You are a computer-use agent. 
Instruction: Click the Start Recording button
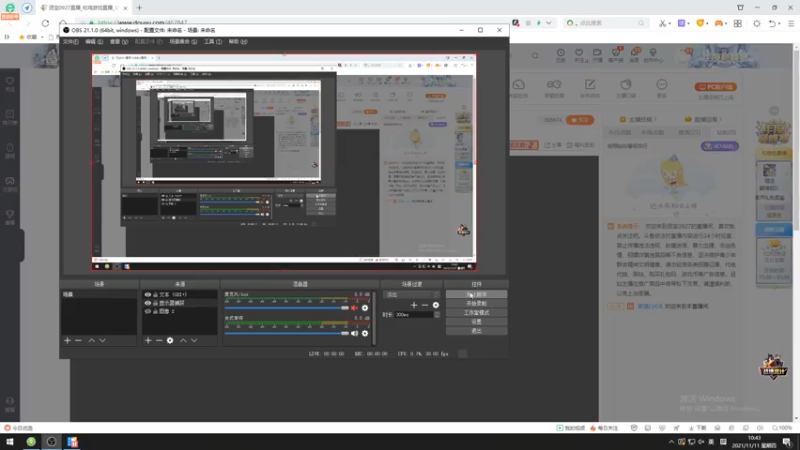coord(477,304)
